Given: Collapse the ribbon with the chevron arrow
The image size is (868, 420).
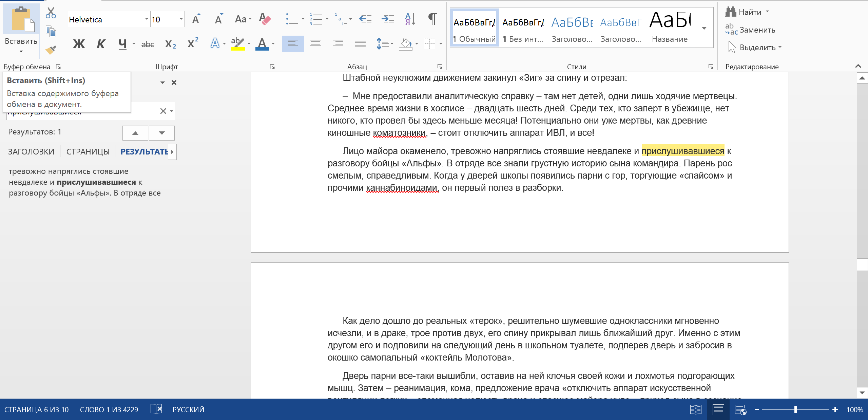Looking at the screenshot, I should [858, 66].
